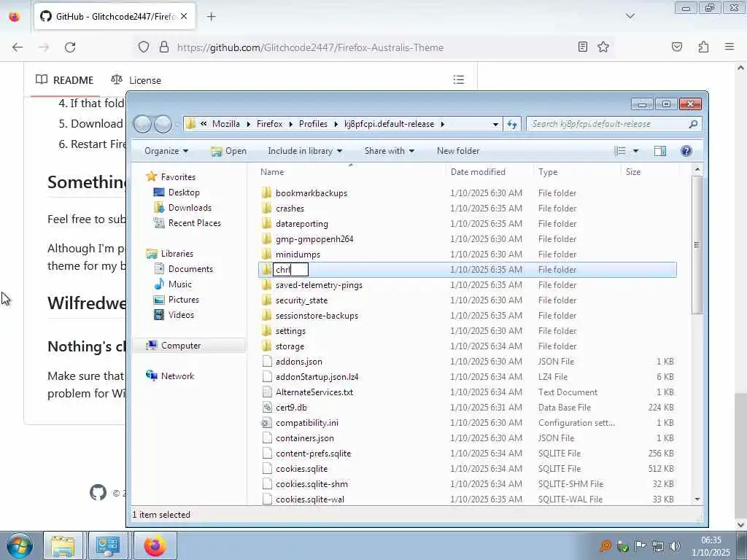
Task: Click the Explorer file list scrollbar thumb
Action: pos(697,245)
